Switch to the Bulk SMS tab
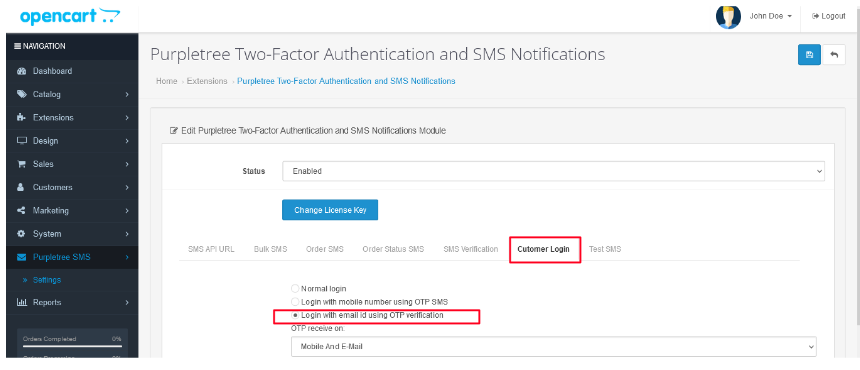 tap(270, 249)
